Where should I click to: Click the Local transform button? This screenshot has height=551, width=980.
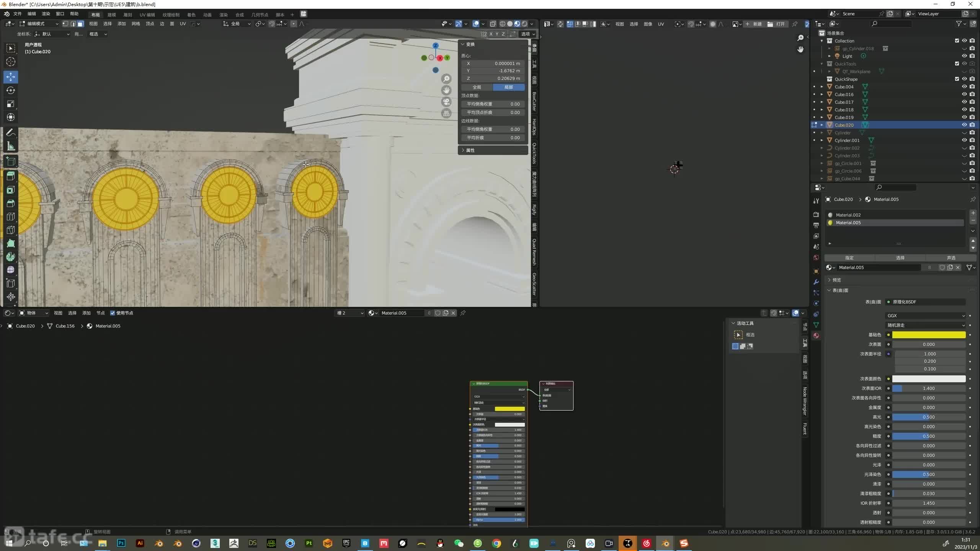point(508,87)
